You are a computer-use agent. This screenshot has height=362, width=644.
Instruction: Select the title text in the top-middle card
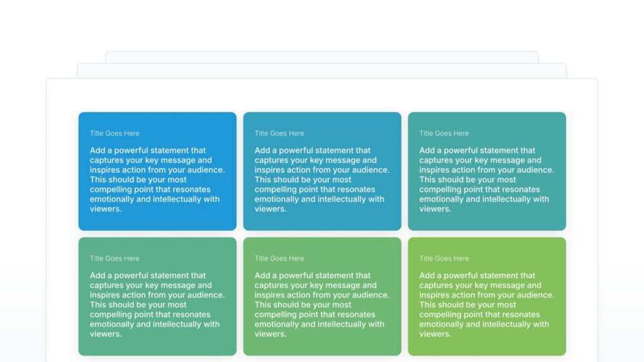click(279, 133)
